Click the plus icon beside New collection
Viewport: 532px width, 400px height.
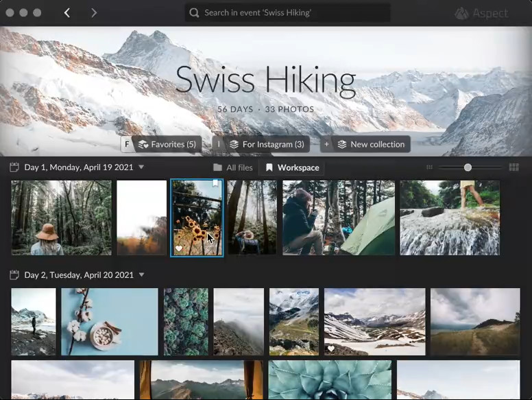click(326, 144)
